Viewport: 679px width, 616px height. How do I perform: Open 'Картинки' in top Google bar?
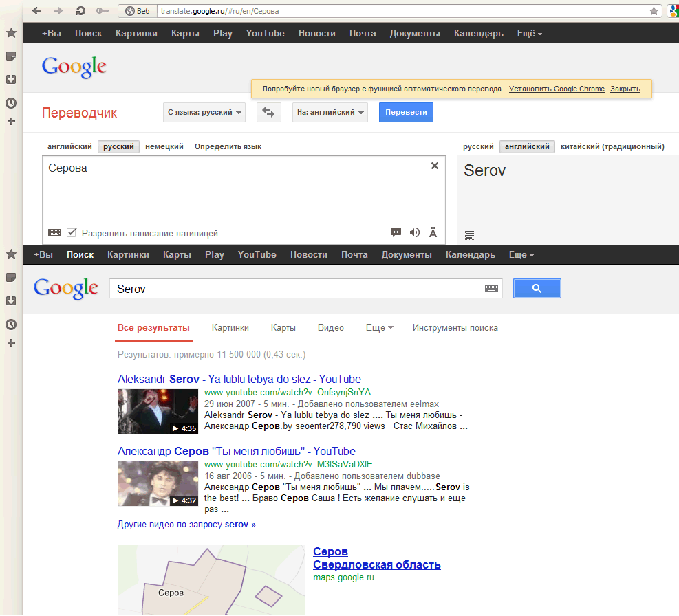(x=136, y=33)
